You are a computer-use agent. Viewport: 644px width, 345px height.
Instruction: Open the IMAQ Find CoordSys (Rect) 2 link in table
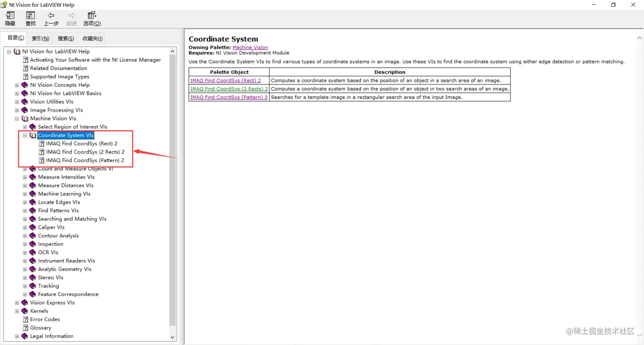(x=225, y=80)
